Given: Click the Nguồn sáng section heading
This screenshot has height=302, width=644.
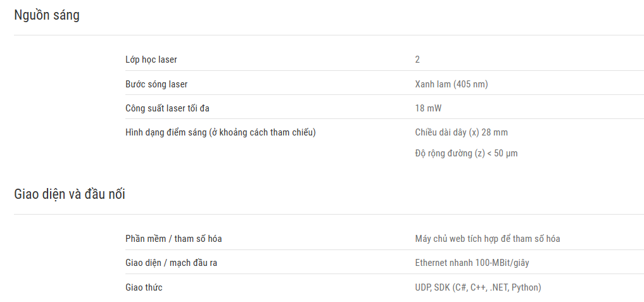Looking at the screenshot, I should [x=47, y=15].
